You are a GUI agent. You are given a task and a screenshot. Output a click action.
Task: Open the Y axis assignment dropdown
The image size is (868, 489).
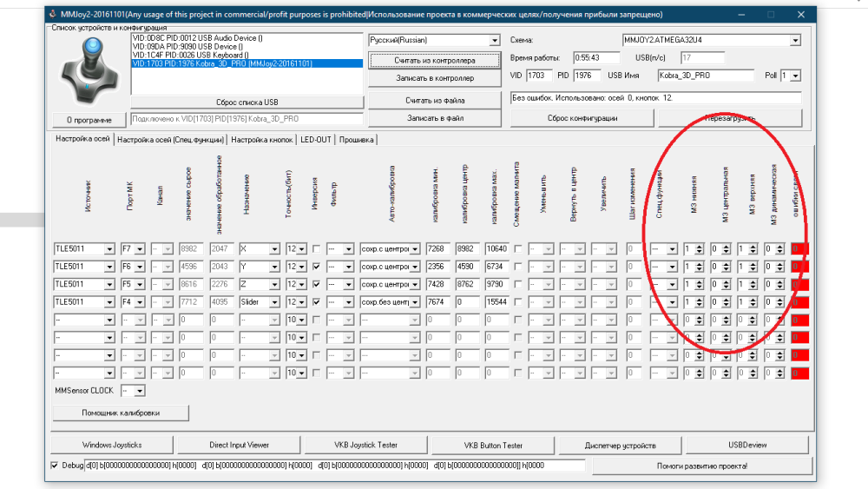[274, 267]
